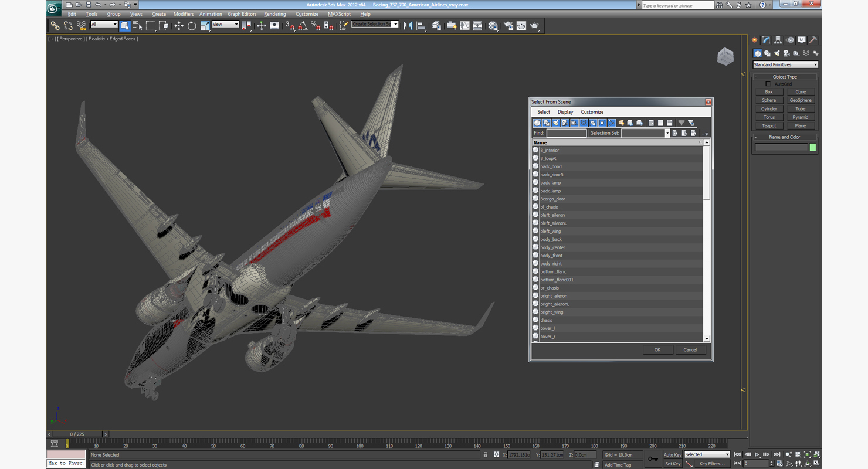Click the green object color swatch

click(813, 147)
